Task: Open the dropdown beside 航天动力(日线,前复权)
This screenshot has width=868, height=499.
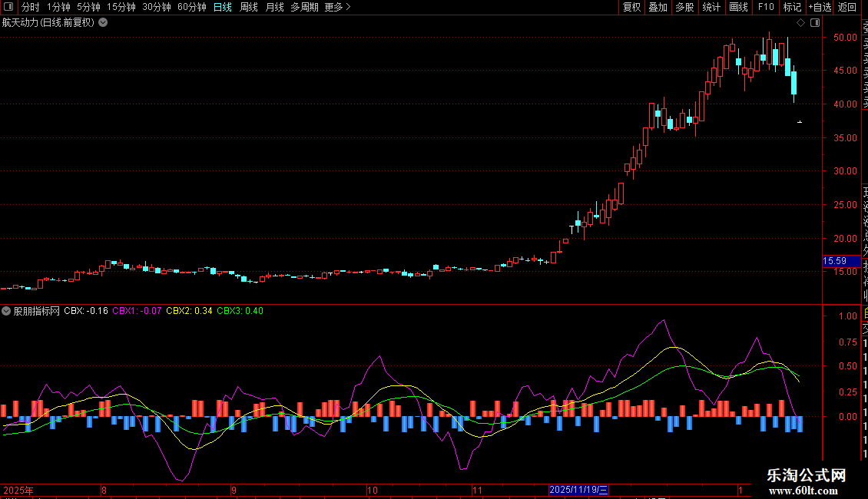Action: tap(103, 22)
